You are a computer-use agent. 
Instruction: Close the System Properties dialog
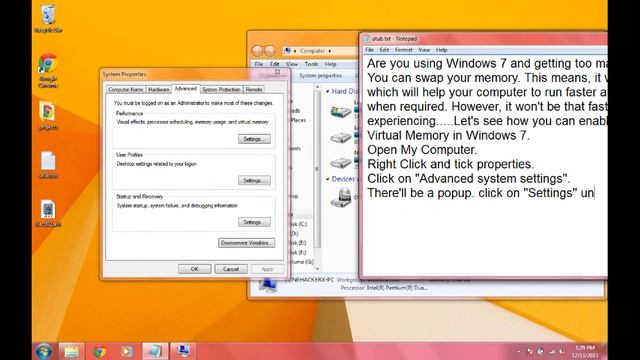(277, 73)
